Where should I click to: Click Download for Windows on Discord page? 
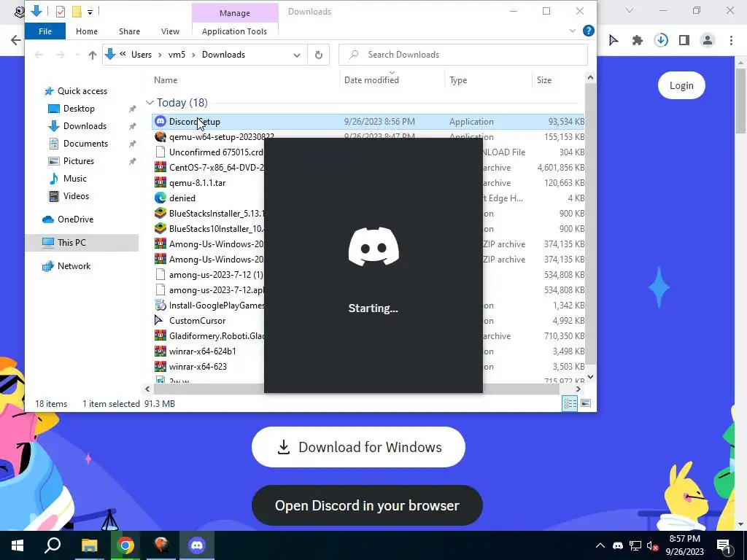358,447
